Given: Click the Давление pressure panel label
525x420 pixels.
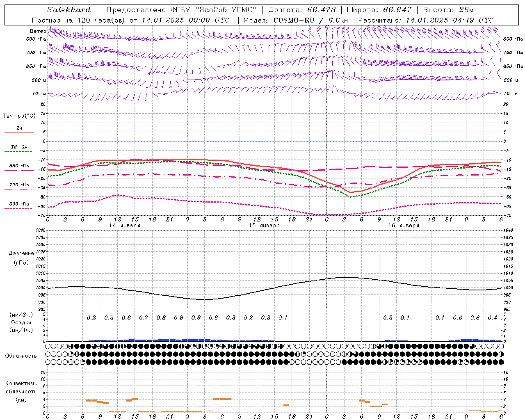Looking at the screenshot, I should 21,253.
